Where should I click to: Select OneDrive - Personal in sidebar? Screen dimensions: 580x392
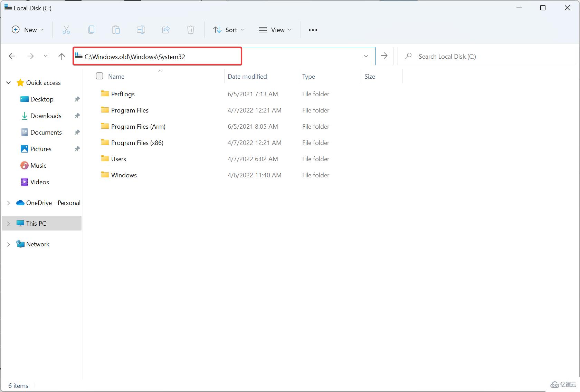click(53, 203)
